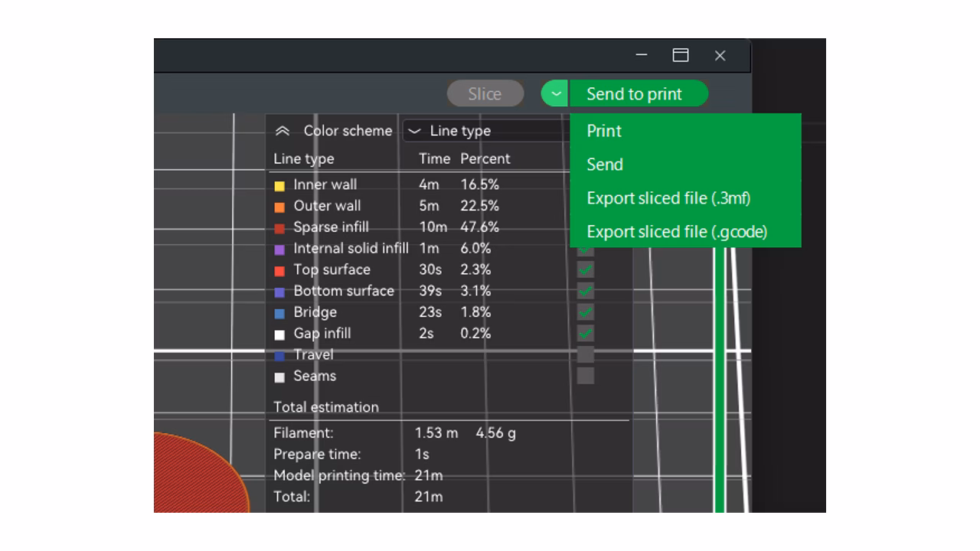
Task: Click the Inner wall row label
Action: (325, 184)
